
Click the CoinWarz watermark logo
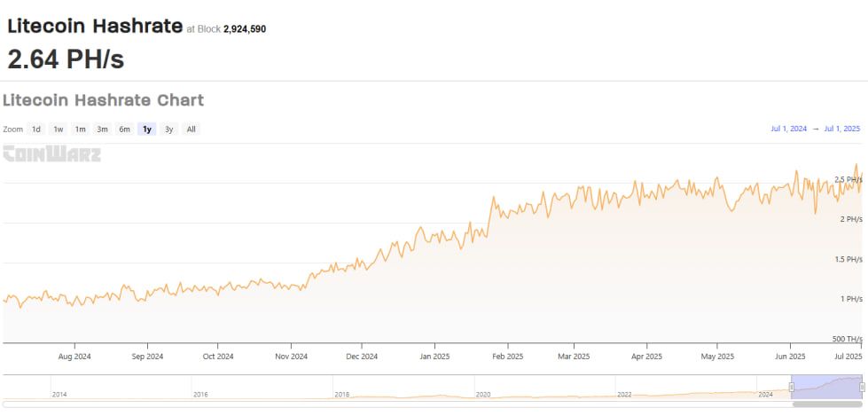[x=51, y=154]
